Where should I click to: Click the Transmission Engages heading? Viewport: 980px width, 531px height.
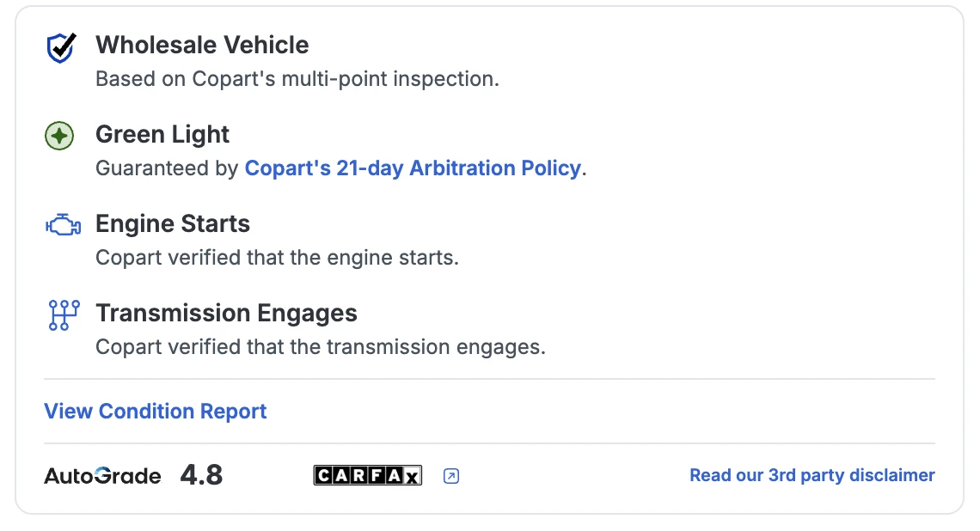click(x=226, y=313)
